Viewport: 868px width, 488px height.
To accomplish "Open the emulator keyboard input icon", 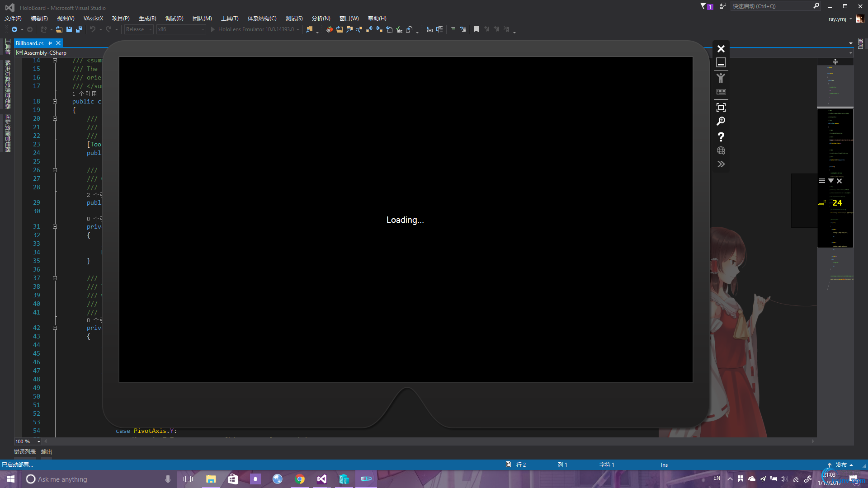I will [721, 92].
